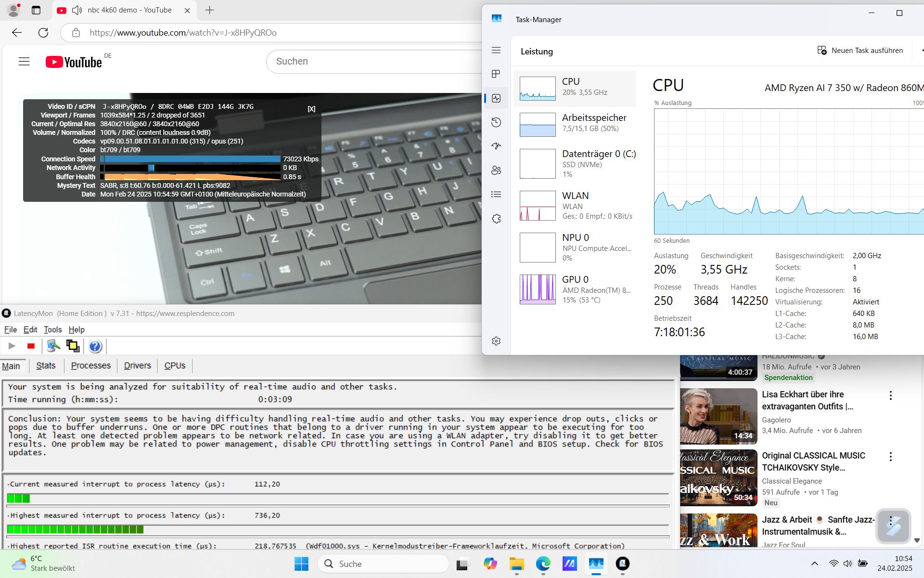Switch to the Drivers tab in LatencyMon
924x578 pixels.
137,366
